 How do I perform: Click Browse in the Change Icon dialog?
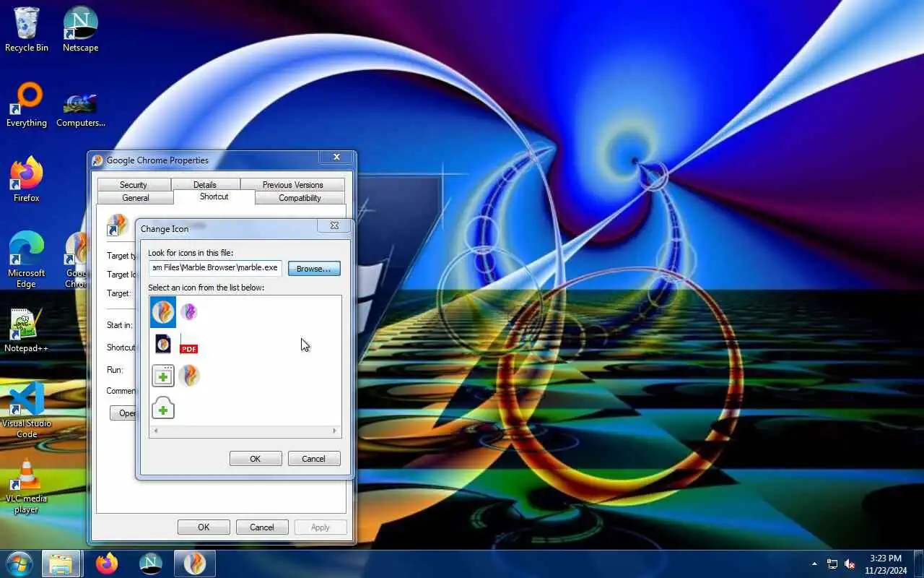point(314,268)
